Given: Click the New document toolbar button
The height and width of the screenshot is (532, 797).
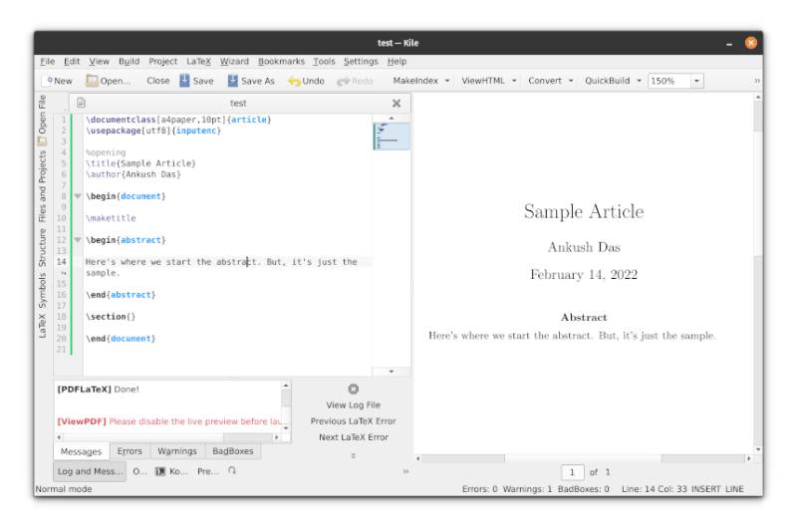Looking at the screenshot, I should 58,81.
